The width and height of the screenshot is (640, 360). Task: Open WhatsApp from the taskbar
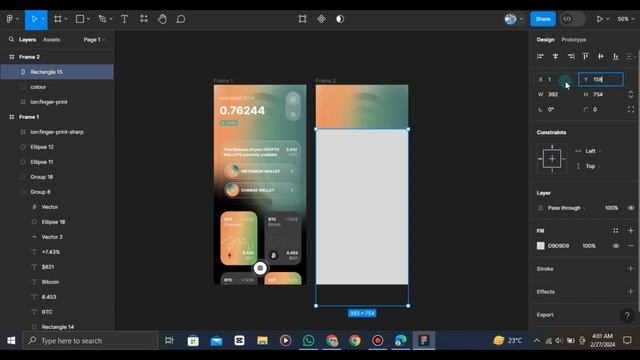pos(309,340)
